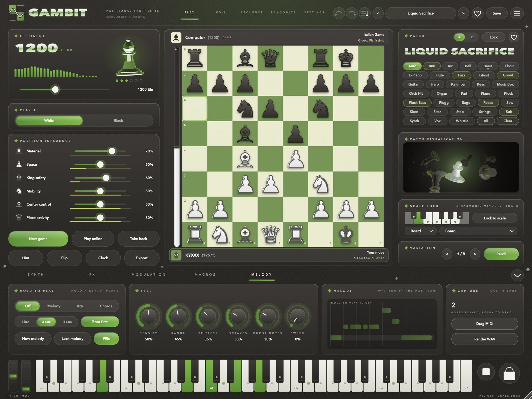Switch to patch slot B
This screenshot has width=532, height=399.
tap(472, 37)
